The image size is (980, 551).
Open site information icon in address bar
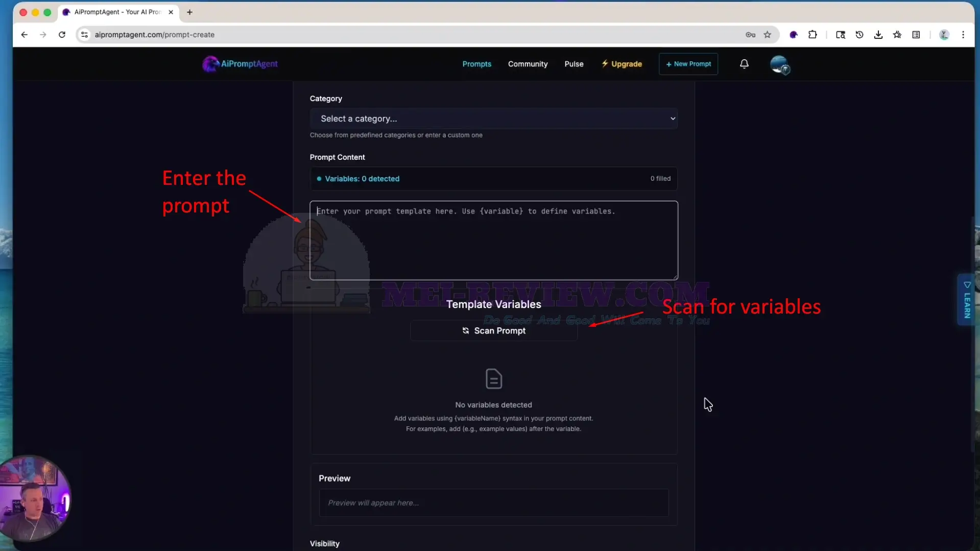(x=85, y=35)
